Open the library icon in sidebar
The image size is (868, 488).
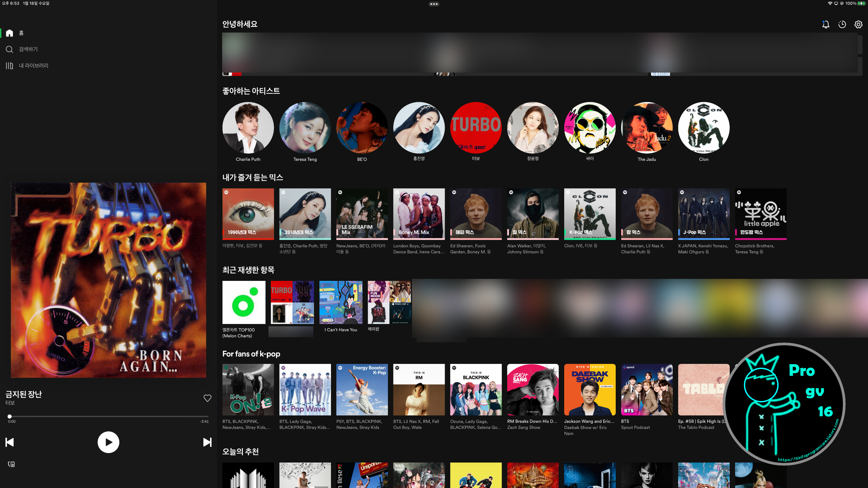tap(10, 65)
